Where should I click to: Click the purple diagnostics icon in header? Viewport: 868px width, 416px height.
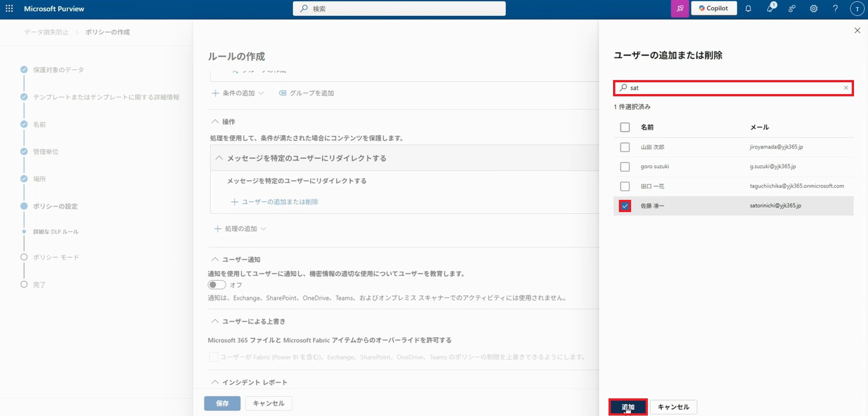coord(680,9)
